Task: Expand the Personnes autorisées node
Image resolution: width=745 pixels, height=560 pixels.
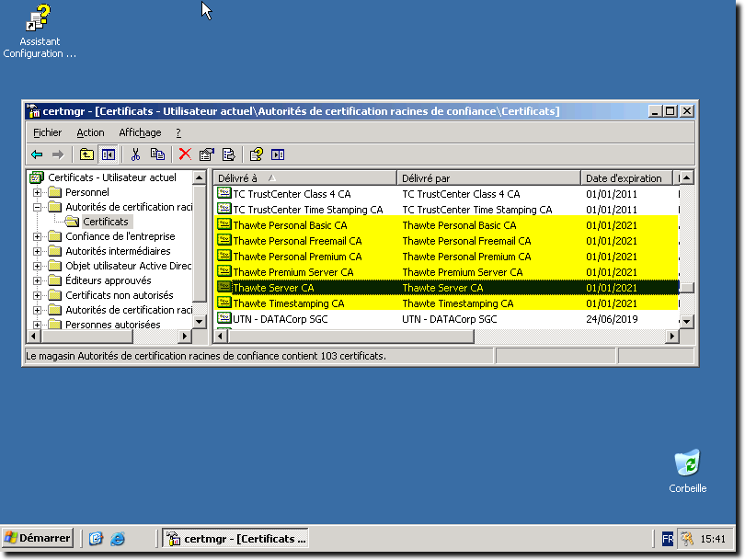Action: (x=37, y=325)
